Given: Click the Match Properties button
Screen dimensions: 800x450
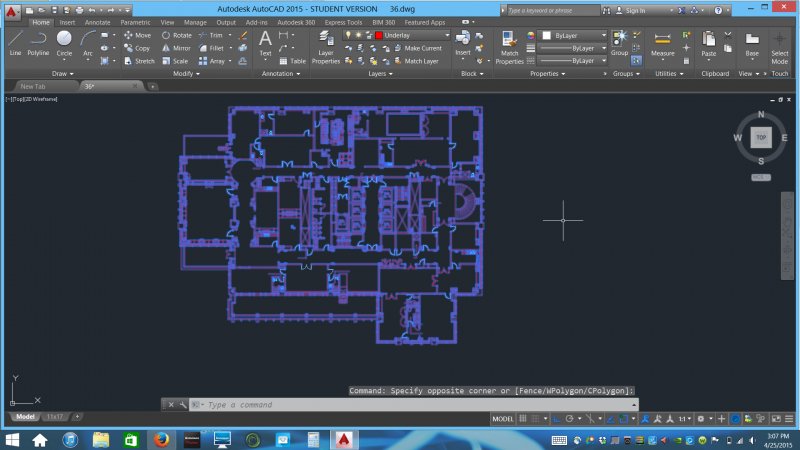Looking at the screenshot, I should (509, 47).
